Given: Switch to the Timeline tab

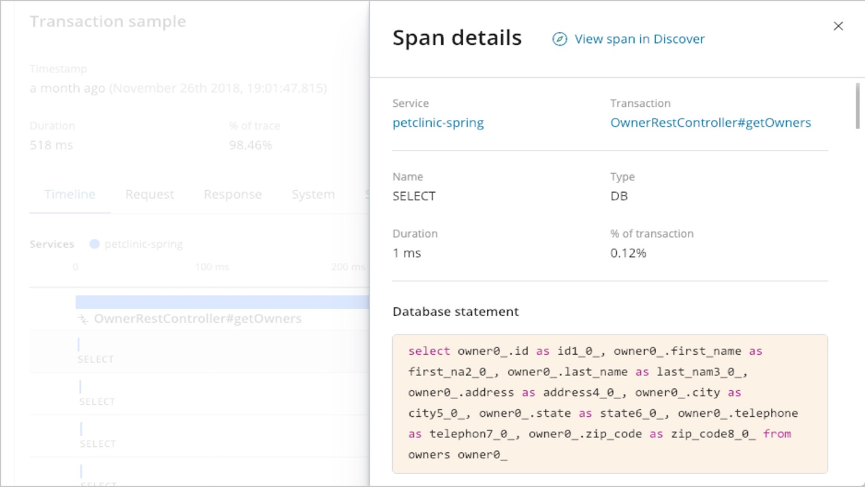Looking at the screenshot, I should 70,194.
